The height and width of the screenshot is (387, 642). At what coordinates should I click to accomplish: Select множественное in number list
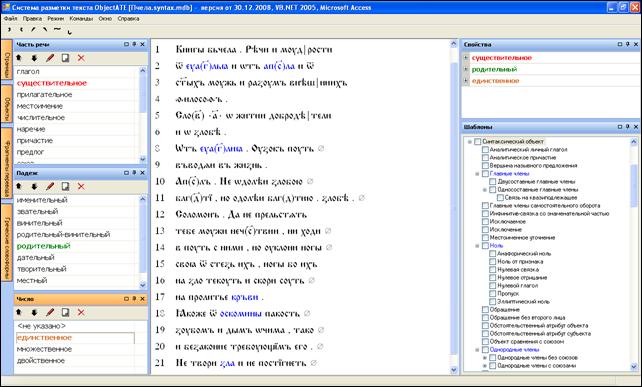75,349
